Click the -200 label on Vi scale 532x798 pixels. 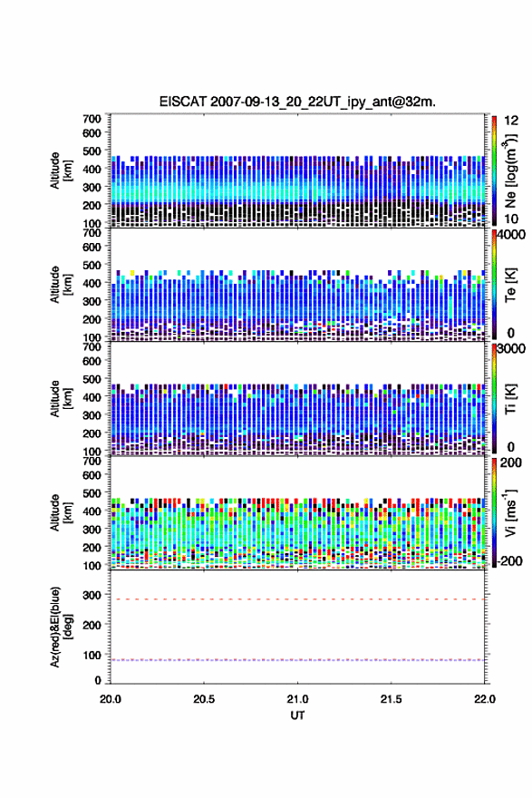click(510, 560)
